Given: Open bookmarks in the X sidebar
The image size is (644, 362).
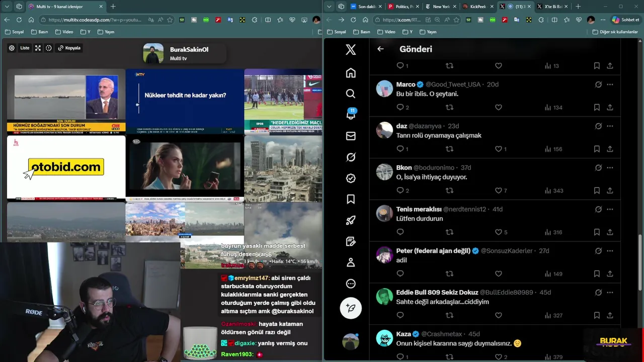Looking at the screenshot, I should (x=351, y=199).
